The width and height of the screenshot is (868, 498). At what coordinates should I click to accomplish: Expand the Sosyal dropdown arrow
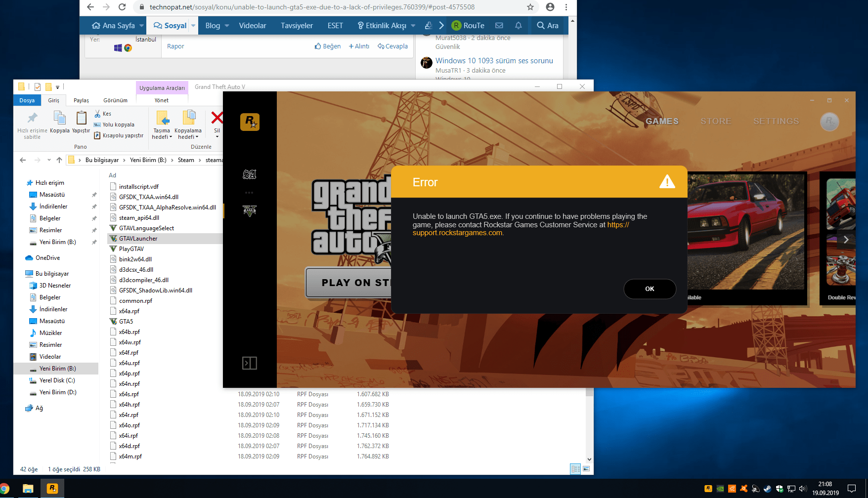(x=193, y=26)
